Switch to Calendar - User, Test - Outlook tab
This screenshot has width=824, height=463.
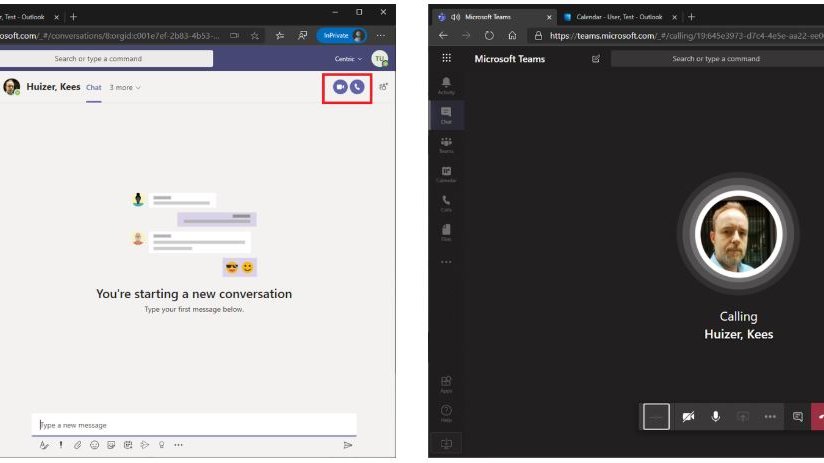pos(619,17)
